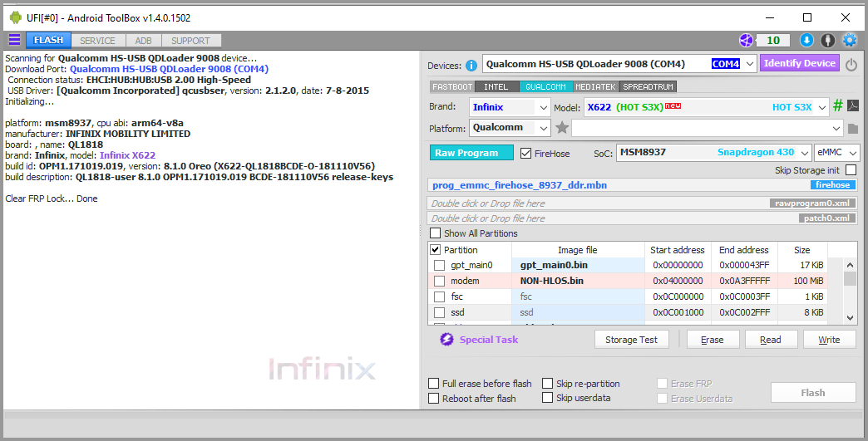Screen dimensions: 868x441
Task: Expand the favorites dropdown beside star
Action: pyautogui.click(x=836, y=128)
